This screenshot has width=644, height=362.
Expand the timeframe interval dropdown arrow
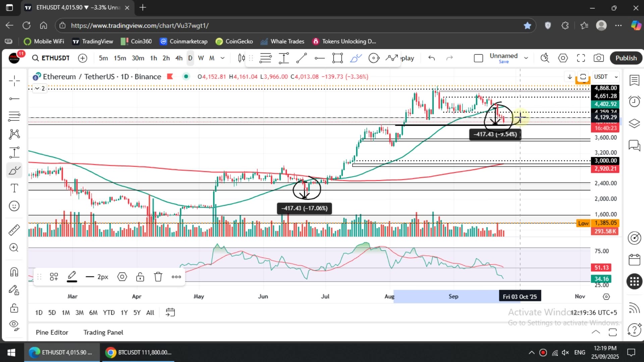click(x=222, y=58)
